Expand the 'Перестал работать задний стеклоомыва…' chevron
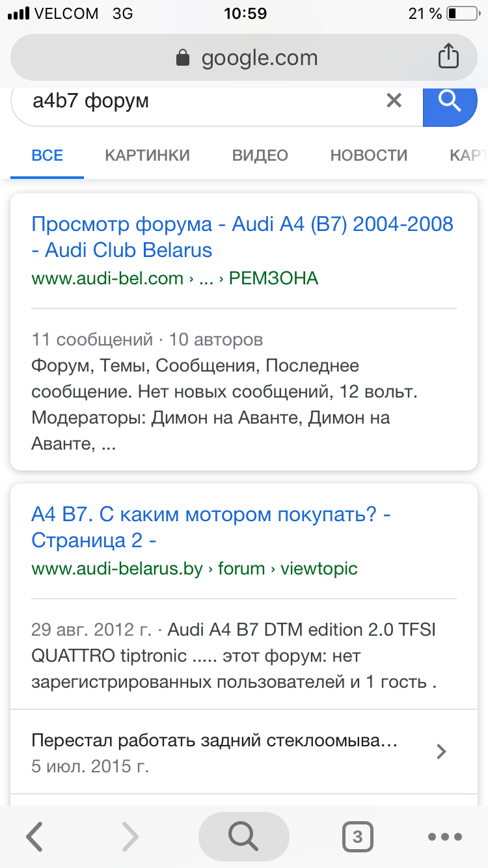 (x=441, y=752)
